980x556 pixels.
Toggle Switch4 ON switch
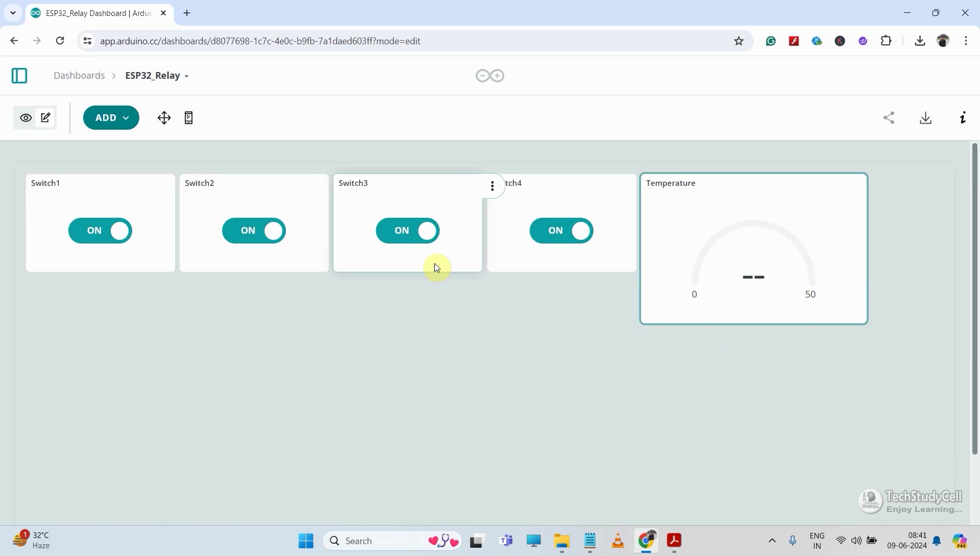561,231
